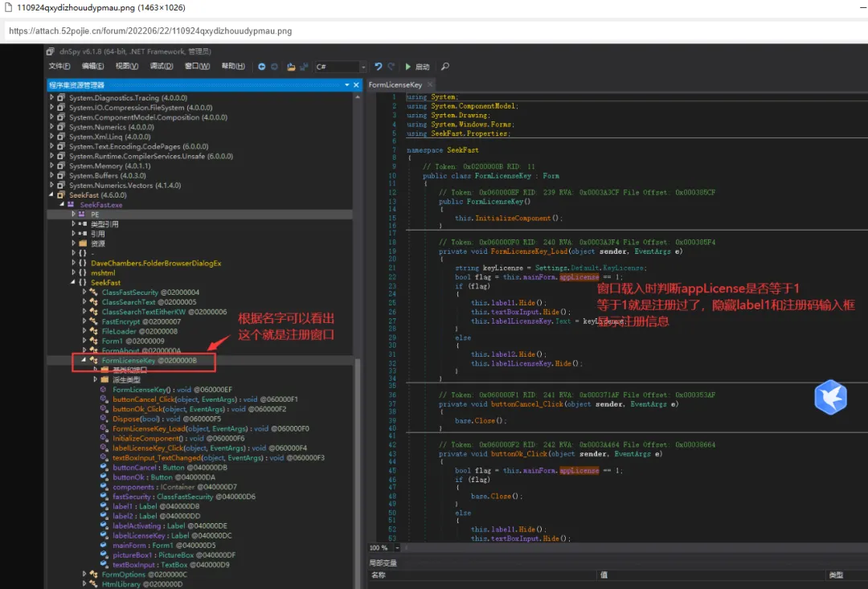Image resolution: width=868 pixels, height=589 pixels.
Task: Click the open file folder icon
Action: 291,67
